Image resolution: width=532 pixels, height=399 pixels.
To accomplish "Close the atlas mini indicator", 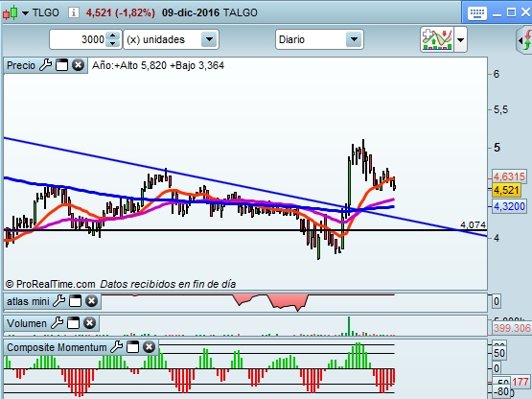I will [92, 301].
